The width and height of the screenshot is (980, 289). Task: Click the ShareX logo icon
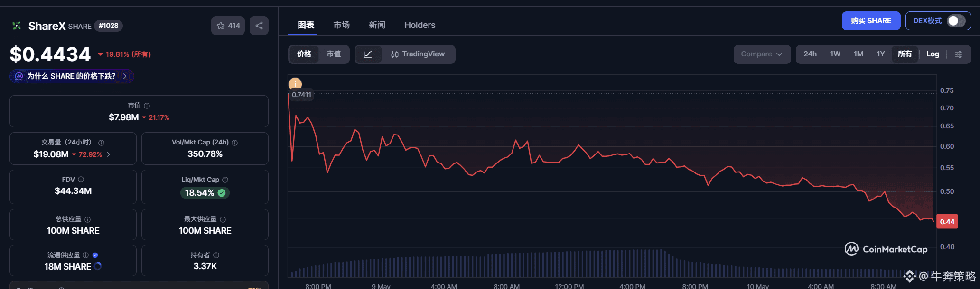tap(17, 26)
